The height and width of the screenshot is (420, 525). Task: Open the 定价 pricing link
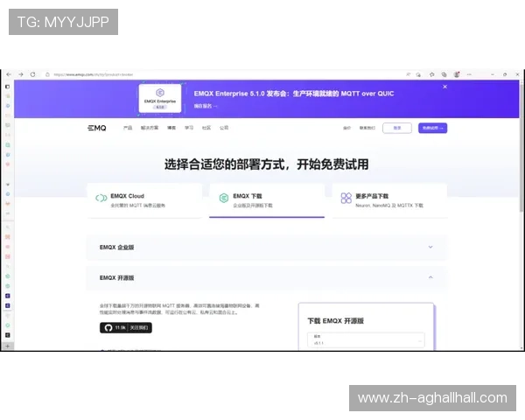pyautogui.click(x=346, y=128)
